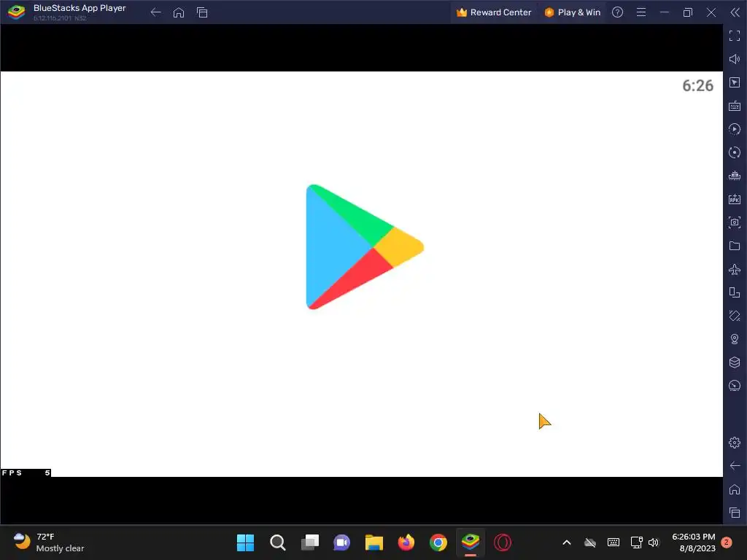The width and height of the screenshot is (747, 560).
Task: Click Android back arrow in sidebar
Action: coord(735,466)
